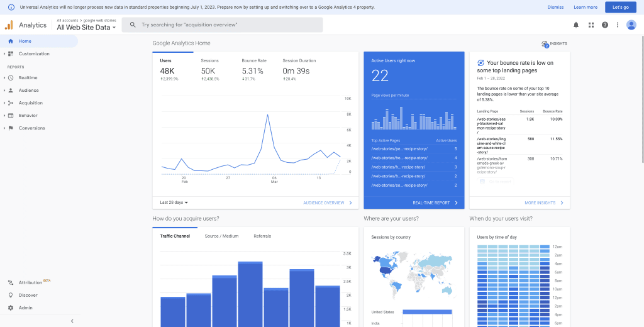The height and width of the screenshot is (327, 644).
Task: Expand the Acquisition reports triangle
Action: pyautogui.click(x=4, y=103)
